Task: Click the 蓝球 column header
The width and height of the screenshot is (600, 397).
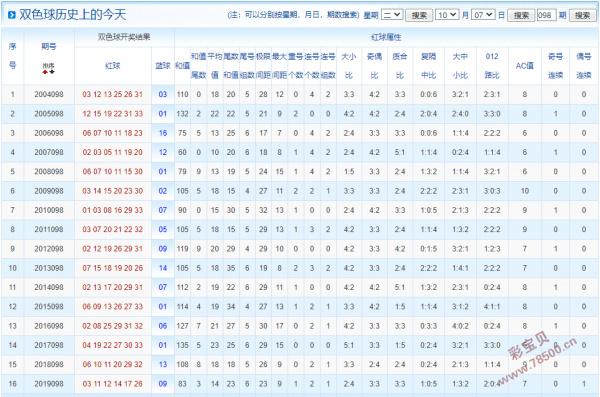Action: (163, 65)
